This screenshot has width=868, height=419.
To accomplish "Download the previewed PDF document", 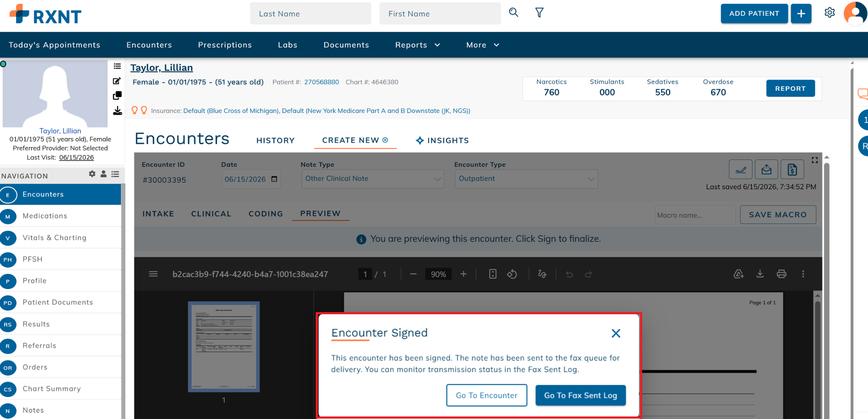I will coord(760,274).
